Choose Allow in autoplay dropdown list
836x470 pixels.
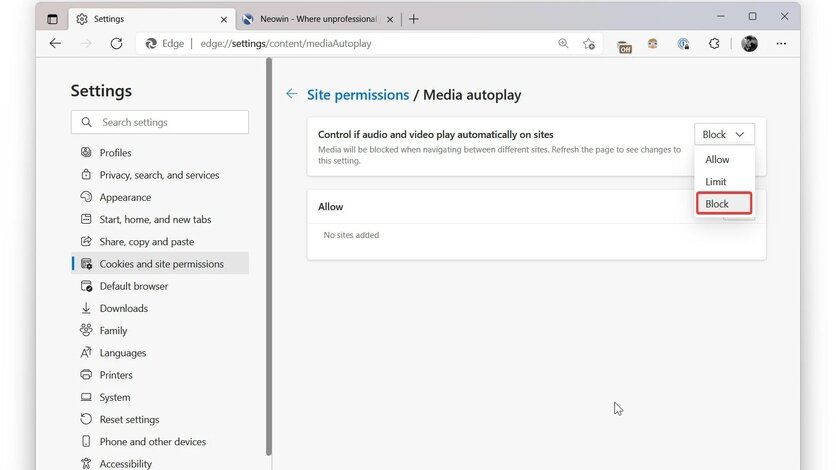coord(724,159)
